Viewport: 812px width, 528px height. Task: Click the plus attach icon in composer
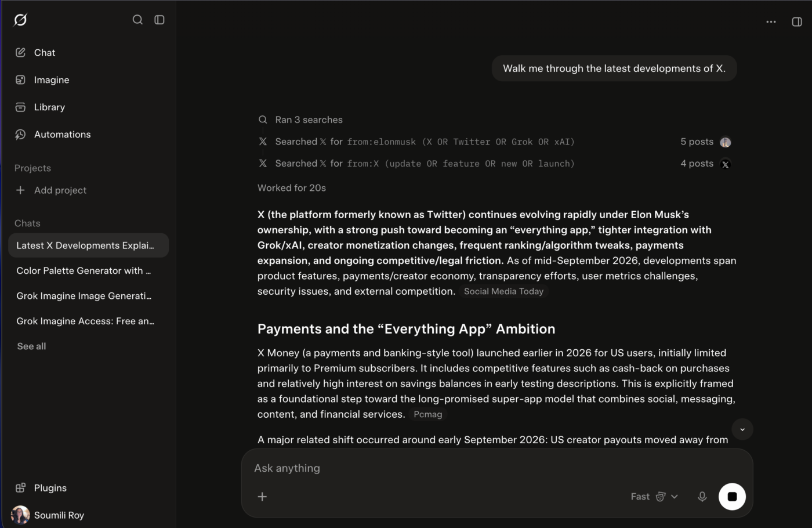coord(262,497)
